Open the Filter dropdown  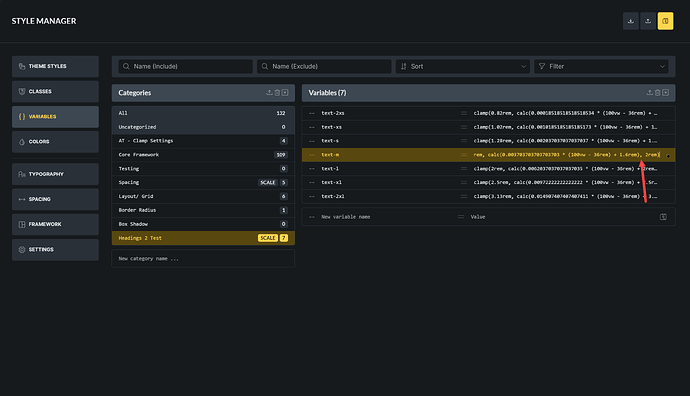pyautogui.click(x=601, y=66)
